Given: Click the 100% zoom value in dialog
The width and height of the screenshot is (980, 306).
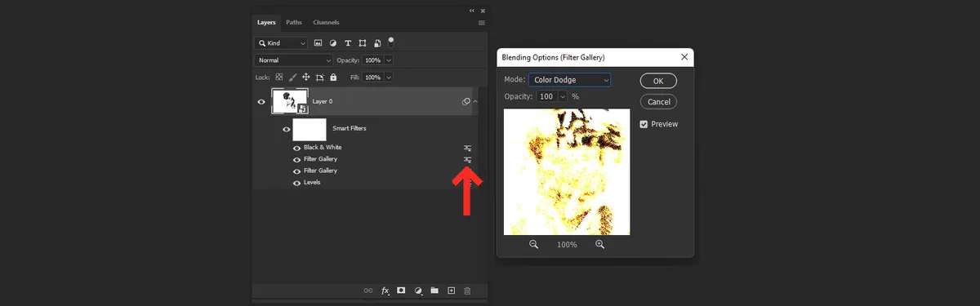Looking at the screenshot, I should 567,245.
